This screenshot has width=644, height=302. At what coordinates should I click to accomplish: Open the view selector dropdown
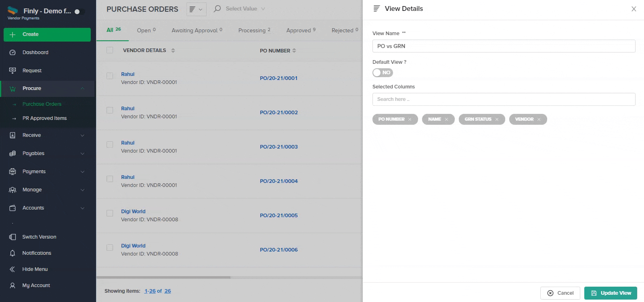pos(196,9)
